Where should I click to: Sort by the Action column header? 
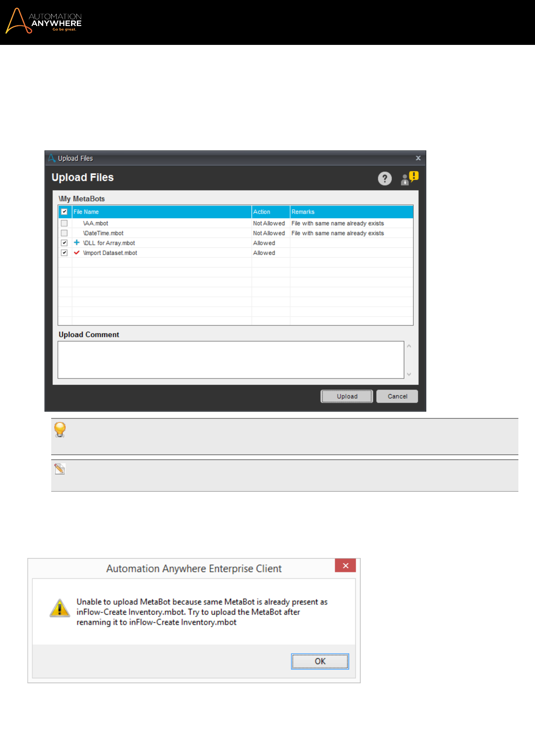[271, 212]
